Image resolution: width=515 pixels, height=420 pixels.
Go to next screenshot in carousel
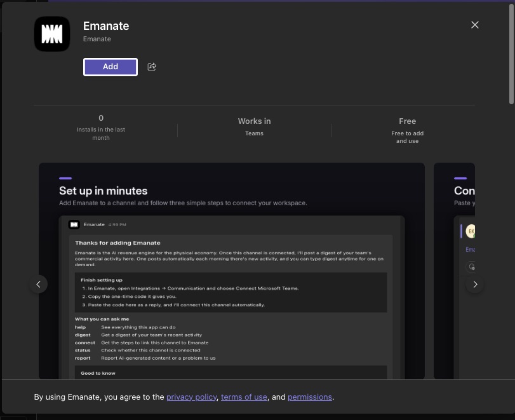coord(475,284)
